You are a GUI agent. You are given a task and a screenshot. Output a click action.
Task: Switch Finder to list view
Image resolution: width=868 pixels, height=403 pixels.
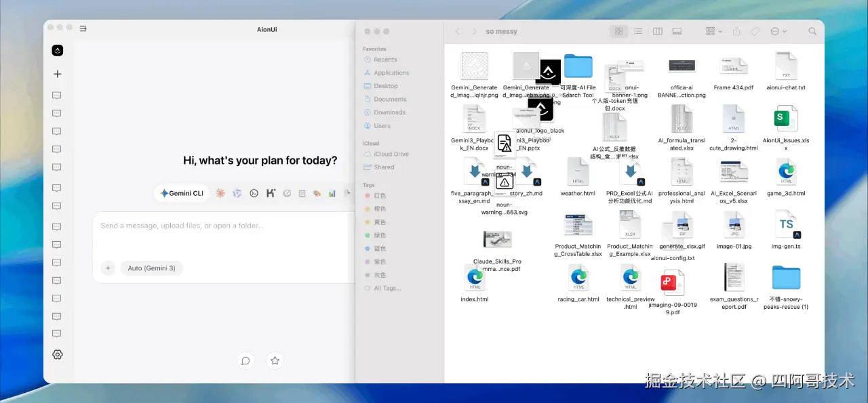pyautogui.click(x=638, y=31)
